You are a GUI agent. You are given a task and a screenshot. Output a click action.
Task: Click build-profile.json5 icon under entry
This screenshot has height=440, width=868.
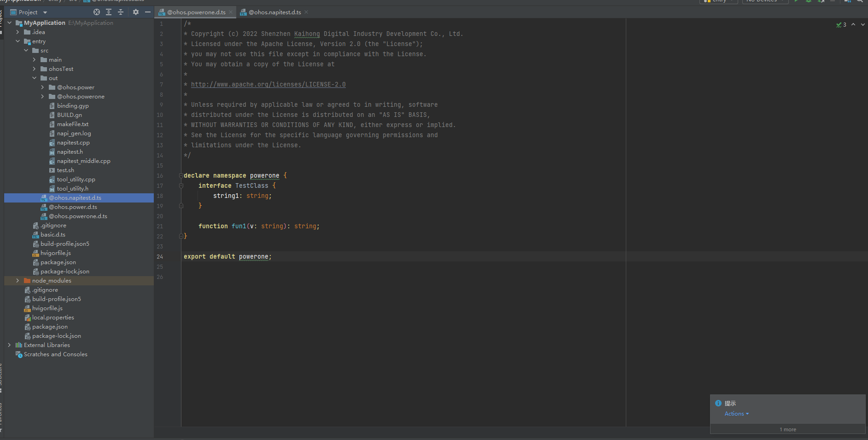click(35, 244)
